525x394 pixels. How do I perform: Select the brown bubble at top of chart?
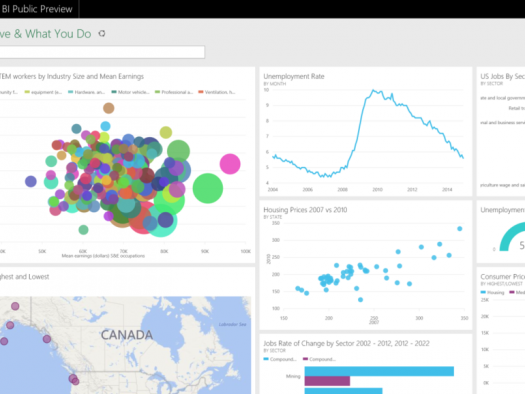click(x=108, y=108)
